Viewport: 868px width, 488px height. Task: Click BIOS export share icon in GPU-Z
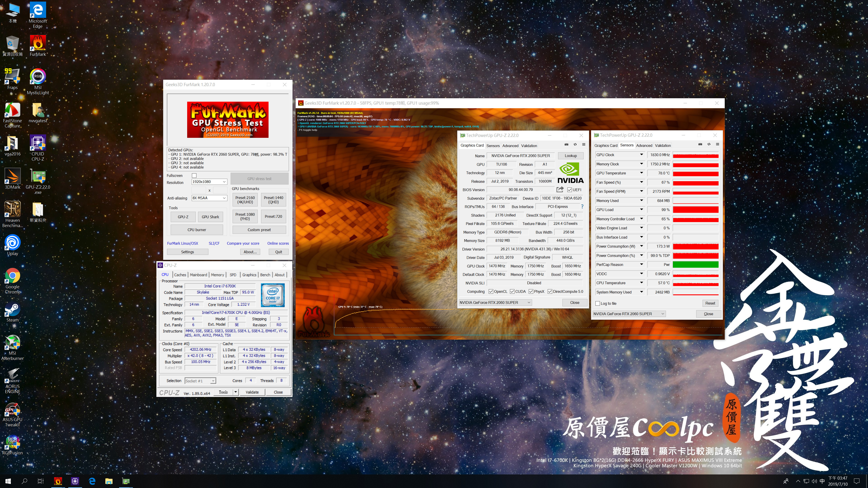(560, 189)
